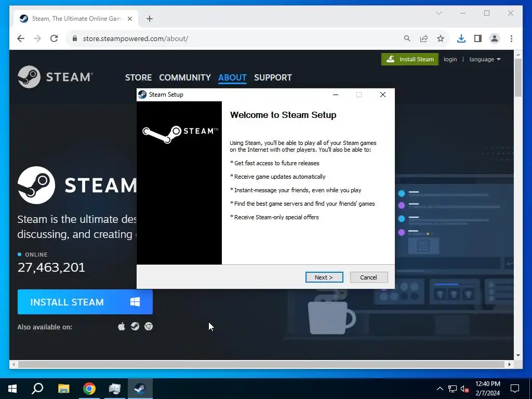Open Windows taskbar search
The width and height of the screenshot is (532, 399).
(x=37, y=389)
